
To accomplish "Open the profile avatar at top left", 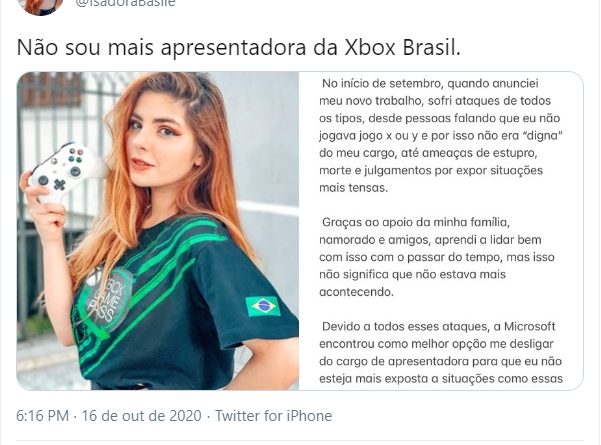I will [40, 6].
